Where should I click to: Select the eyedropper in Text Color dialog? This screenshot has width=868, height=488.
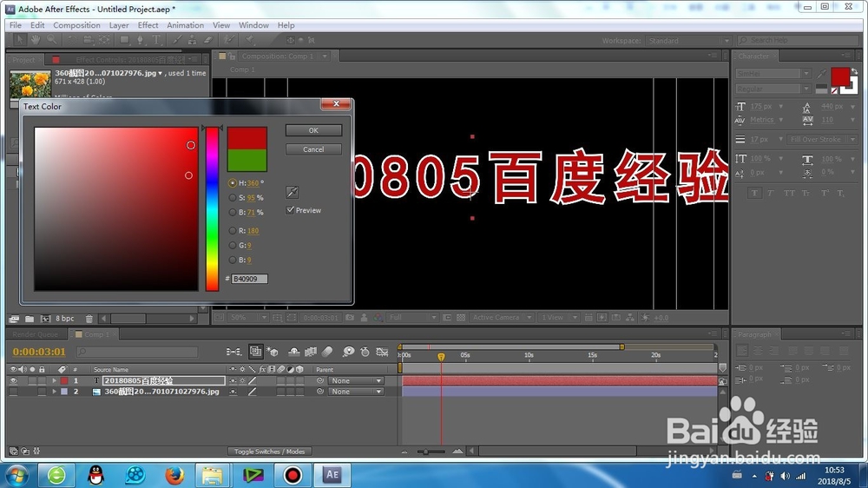[x=293, y=192]
